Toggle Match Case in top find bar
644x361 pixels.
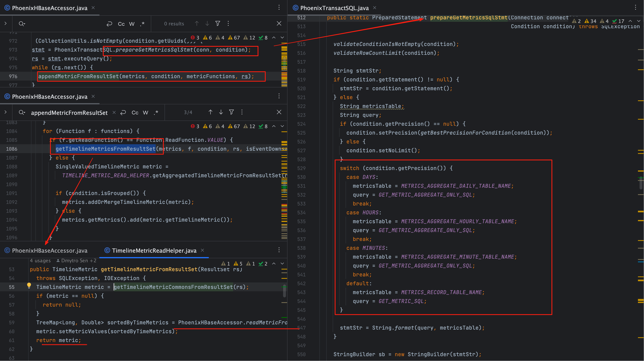pyautogui.click(x=121, y=24)
